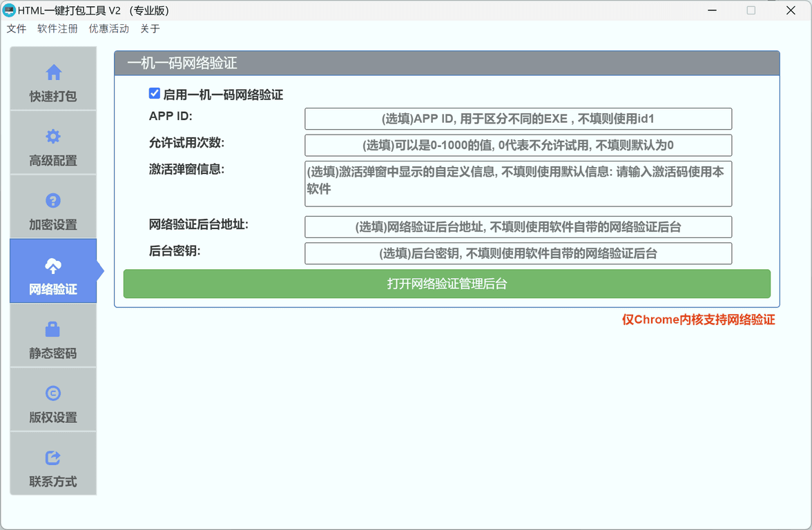Open the 优惠活动 menu
This screenshot has width=812, height=530.
pos(108,29)
